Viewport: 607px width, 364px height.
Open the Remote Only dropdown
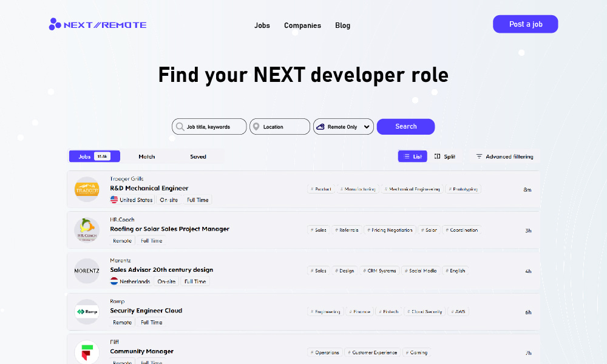pyautogui.click(x=343, y=126)
